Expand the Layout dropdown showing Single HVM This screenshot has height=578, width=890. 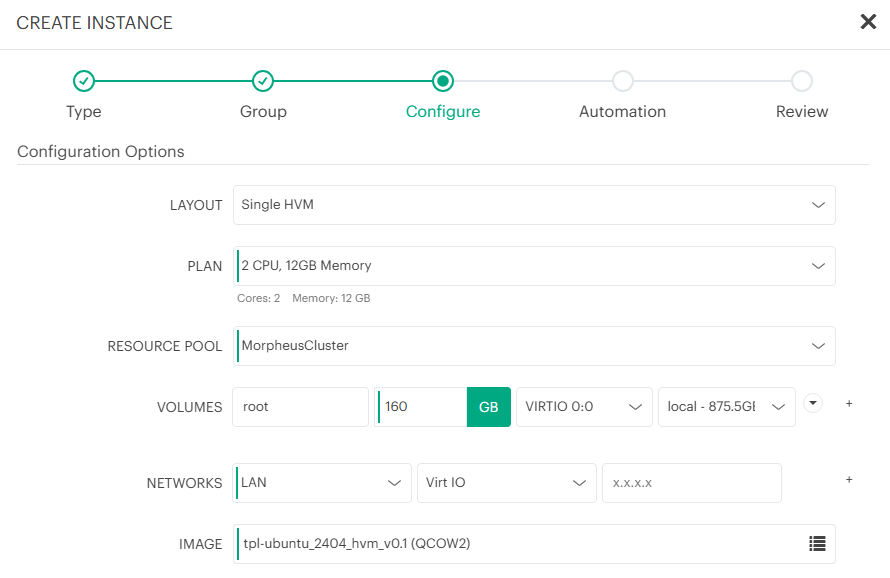point(534,205)
